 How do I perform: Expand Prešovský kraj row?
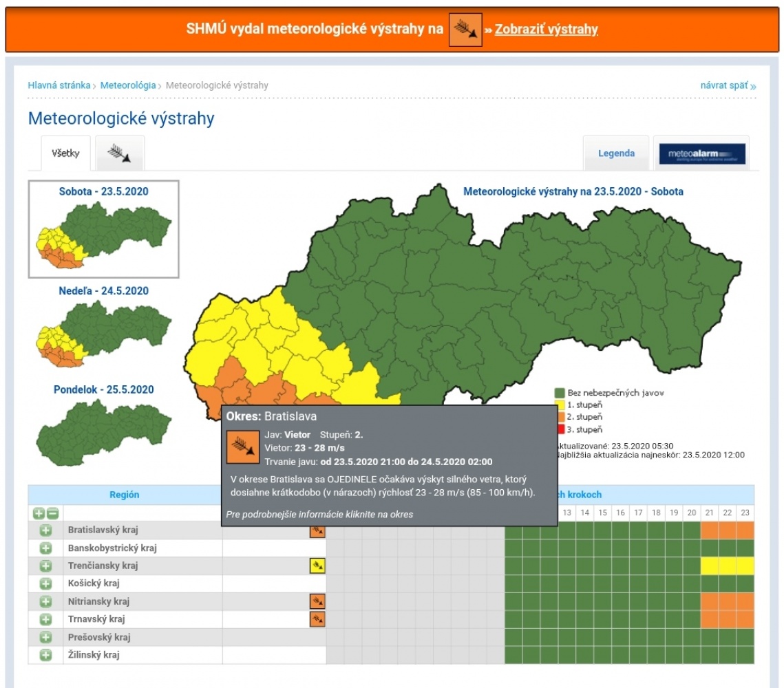click(x=46, y=637)
